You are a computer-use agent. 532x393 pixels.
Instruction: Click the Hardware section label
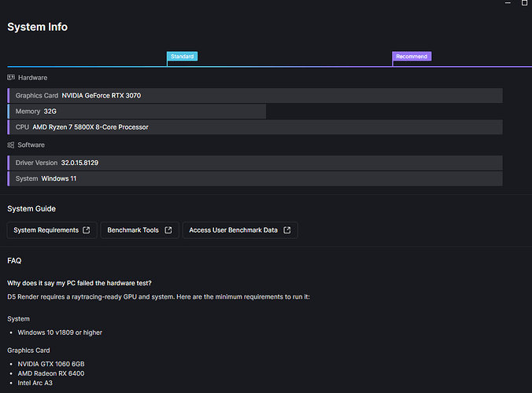32,78
